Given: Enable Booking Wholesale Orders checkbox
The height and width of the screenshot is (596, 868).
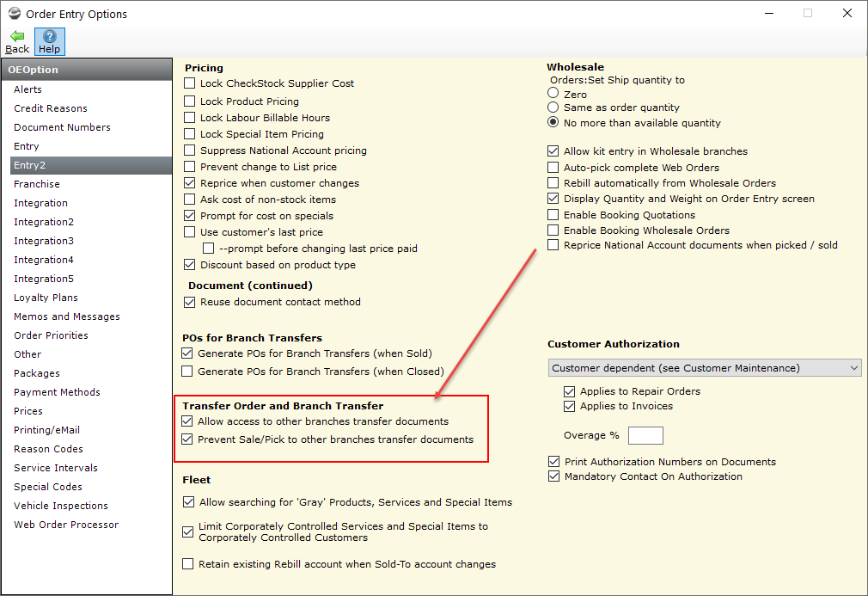Looking at the screenshot, I should coord(553,230).
